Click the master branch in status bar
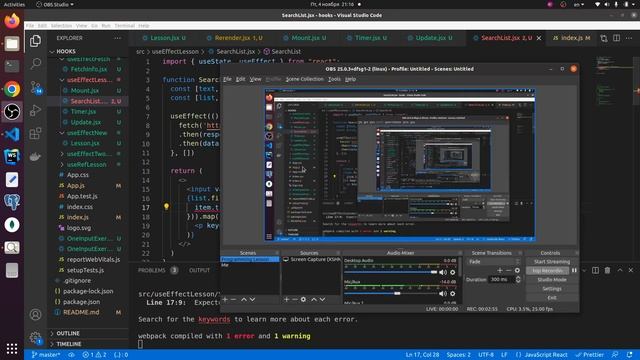This screenshot has width=640, height=360. coord(46,355)
